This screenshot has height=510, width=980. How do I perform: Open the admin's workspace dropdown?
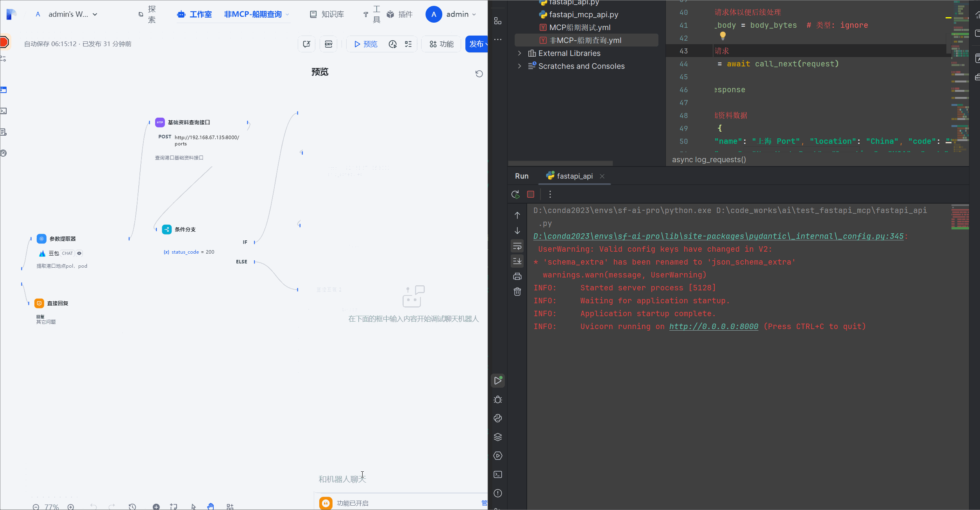click(x=72, y=14)
